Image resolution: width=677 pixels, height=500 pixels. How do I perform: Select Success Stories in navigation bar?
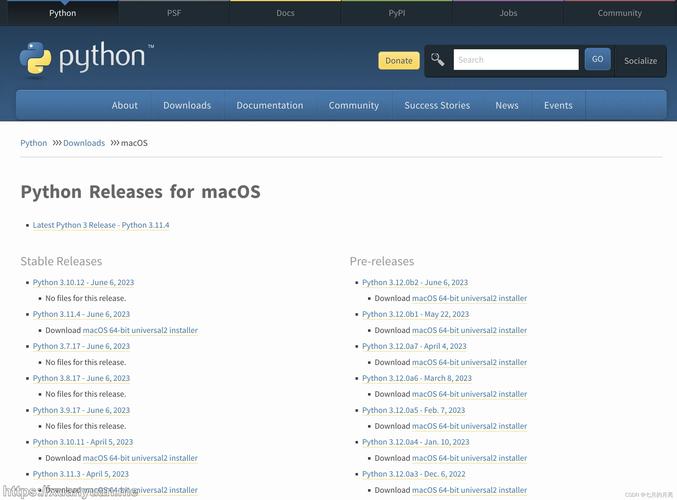[437, 105]
